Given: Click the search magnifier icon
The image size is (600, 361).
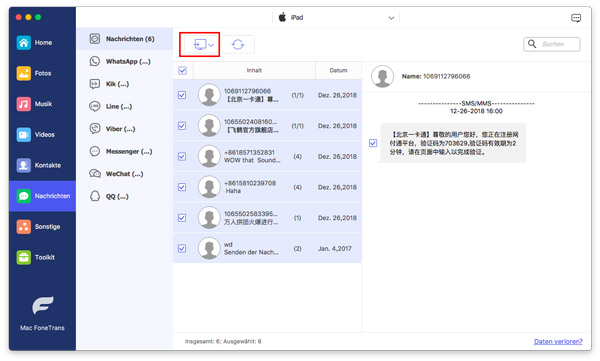Looking at the screenshot, I should click(532, 44).
